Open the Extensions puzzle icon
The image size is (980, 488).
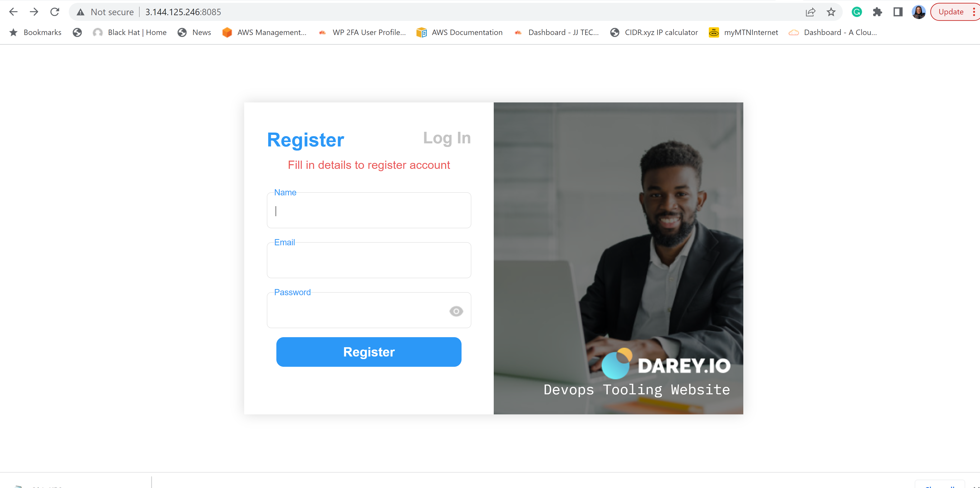point(877,12)
